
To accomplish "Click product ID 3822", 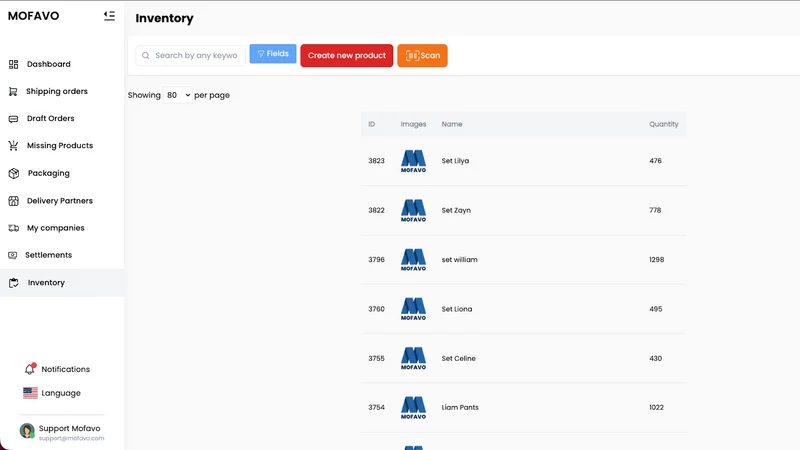I will pyautogui.click(x=377, y=210).
